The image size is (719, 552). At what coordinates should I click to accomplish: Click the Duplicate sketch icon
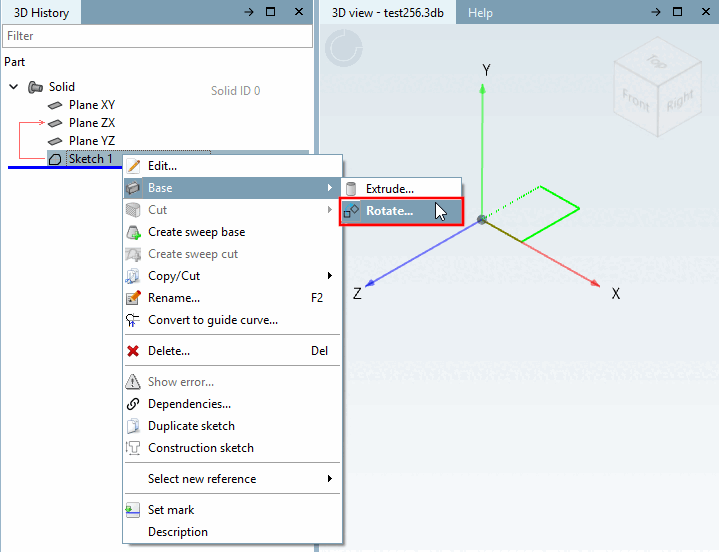[x=133, y=426]
